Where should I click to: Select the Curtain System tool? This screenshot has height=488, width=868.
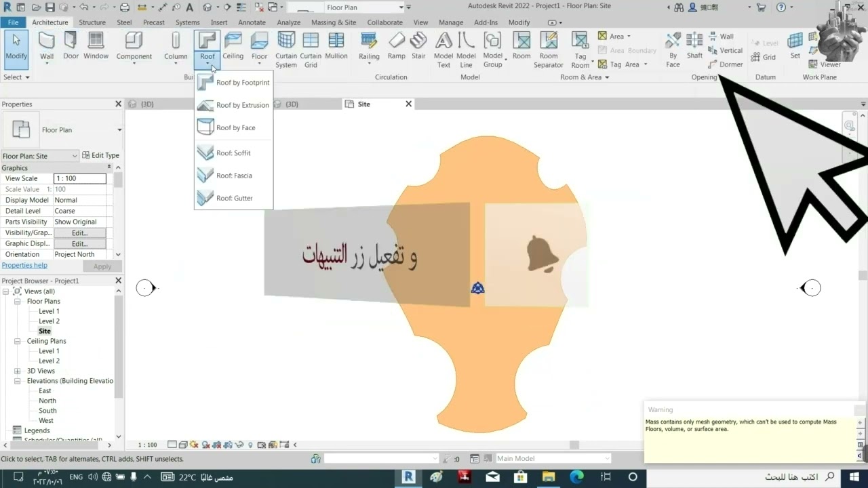click(286, 50)
